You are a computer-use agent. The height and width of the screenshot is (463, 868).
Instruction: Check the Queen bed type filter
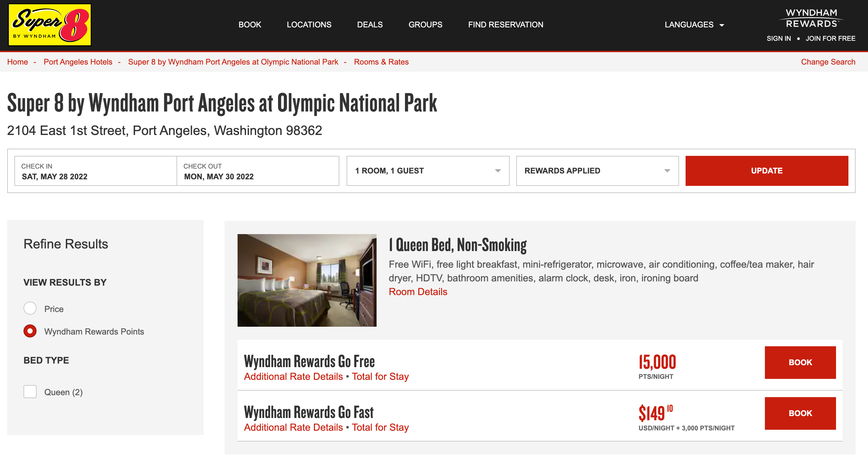[30, 392]
